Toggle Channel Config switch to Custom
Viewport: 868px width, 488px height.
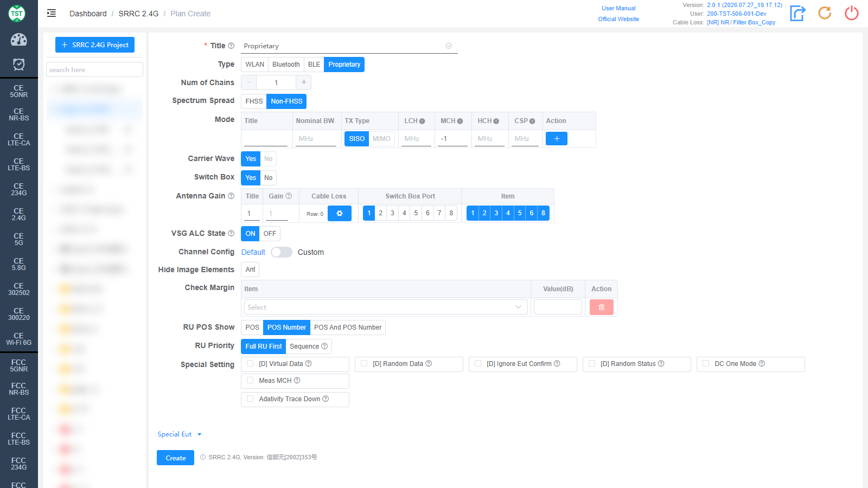pyautogui.click(x=282, y=252)
